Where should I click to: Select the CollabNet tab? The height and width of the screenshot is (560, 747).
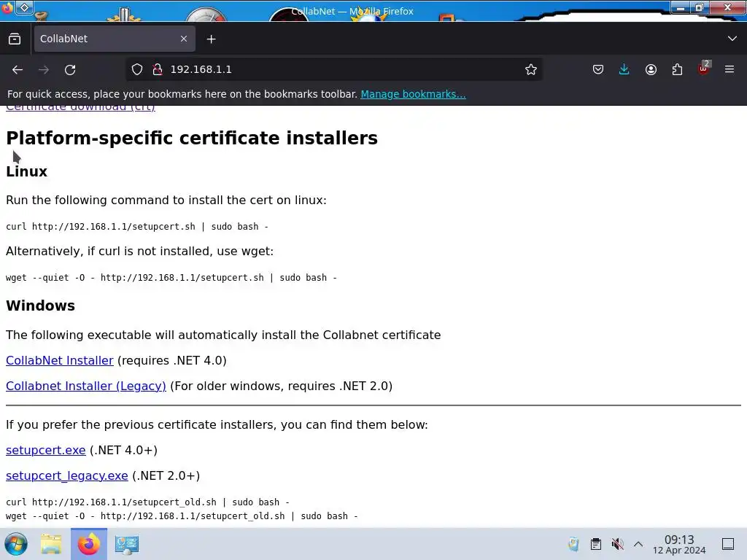[113, 39]
